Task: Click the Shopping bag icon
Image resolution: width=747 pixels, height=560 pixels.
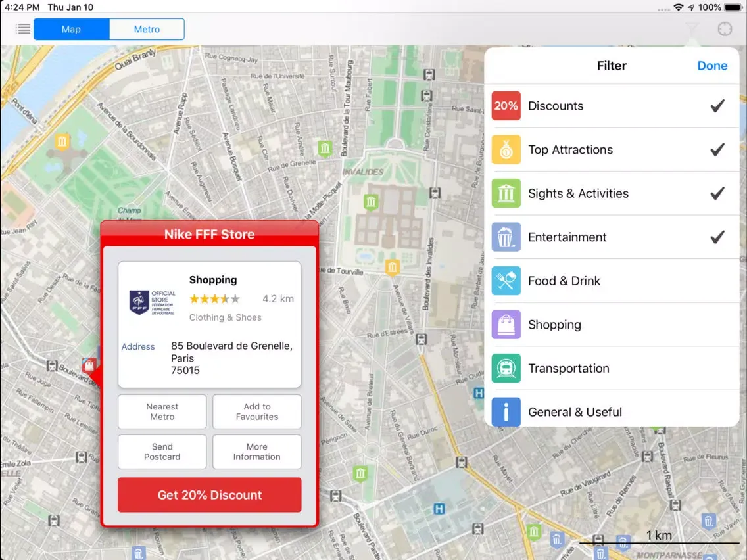Action: [506, 325]
